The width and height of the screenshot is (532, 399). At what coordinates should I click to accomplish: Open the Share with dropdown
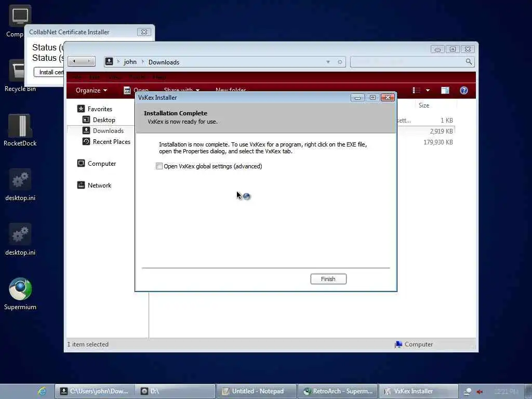point(182,90)
